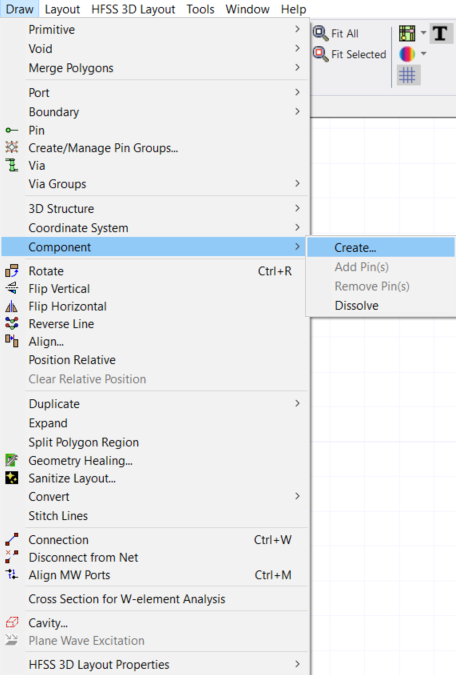Image resolution: width=456 pixels, height=675 pixels.
Task: Click the Fit Selected text label
Action: pos(359,54)
